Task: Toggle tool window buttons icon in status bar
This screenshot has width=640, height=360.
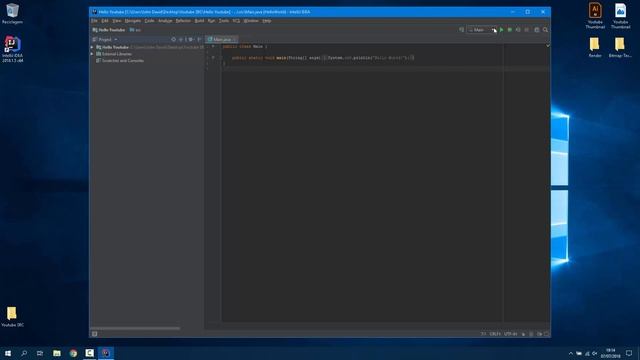Action: (x=94, y=334)
